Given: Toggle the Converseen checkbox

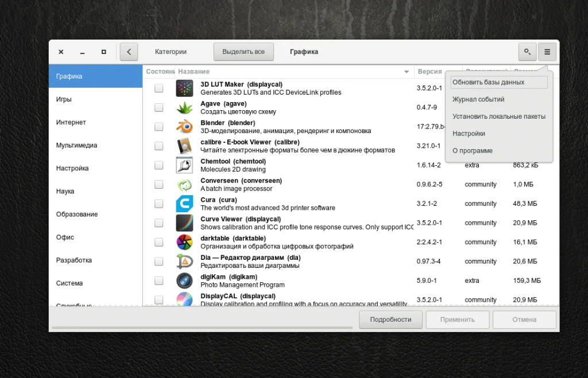Looking at the screenshot, I should tap(159, 184).
